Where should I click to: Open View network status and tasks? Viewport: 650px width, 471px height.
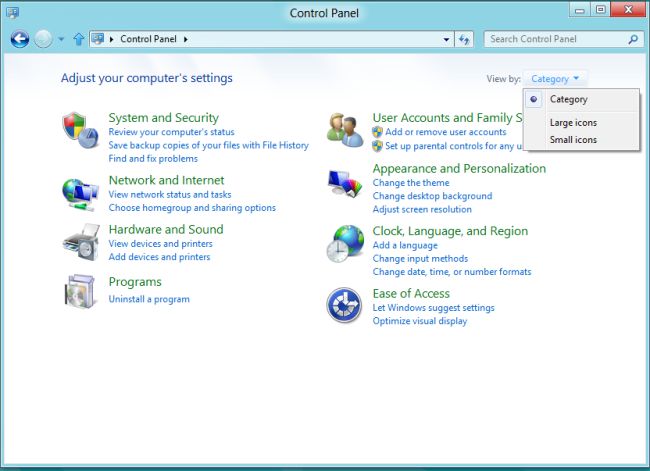(x=170, y=194)
